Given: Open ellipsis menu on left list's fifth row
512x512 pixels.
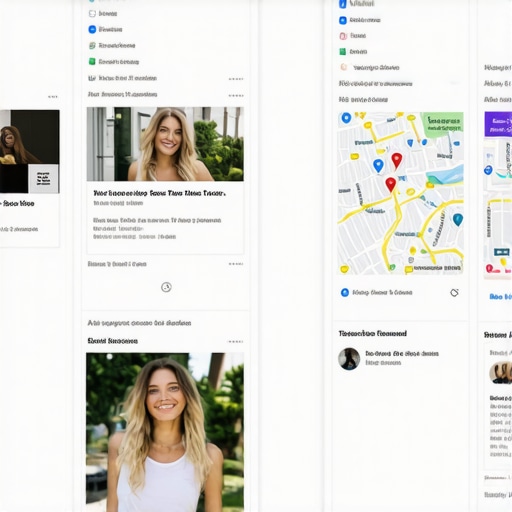Looking at the screenshot, I should coord(236,79).
